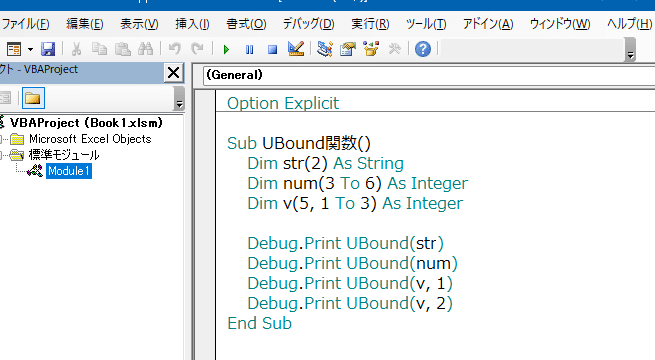Open the Object Browser icon

coord(371,49)
